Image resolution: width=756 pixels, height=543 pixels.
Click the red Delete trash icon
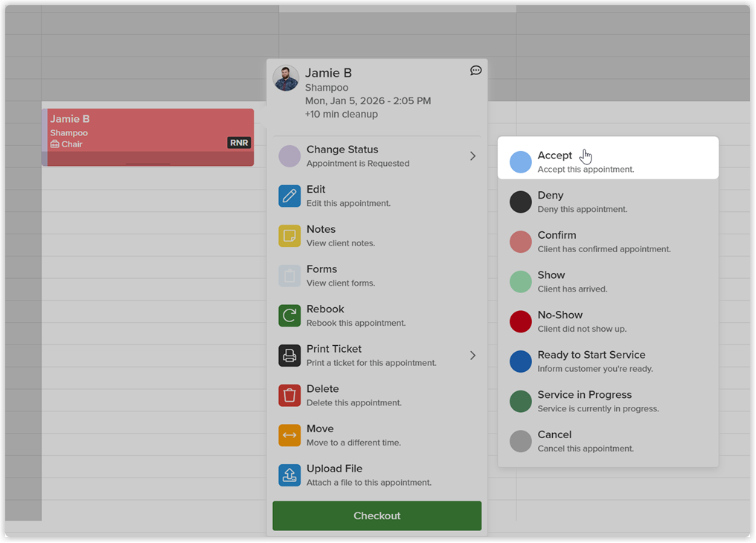coord(289,396)
